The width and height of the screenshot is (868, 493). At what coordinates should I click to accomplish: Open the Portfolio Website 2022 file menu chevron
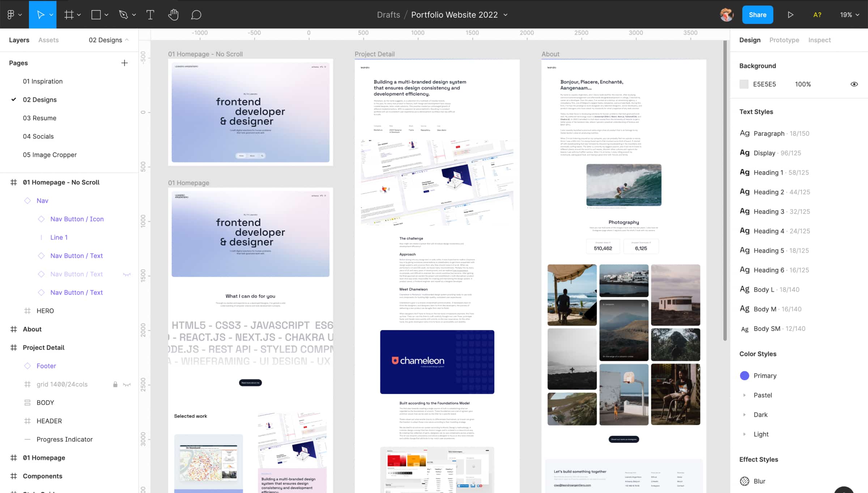point(506,15)
